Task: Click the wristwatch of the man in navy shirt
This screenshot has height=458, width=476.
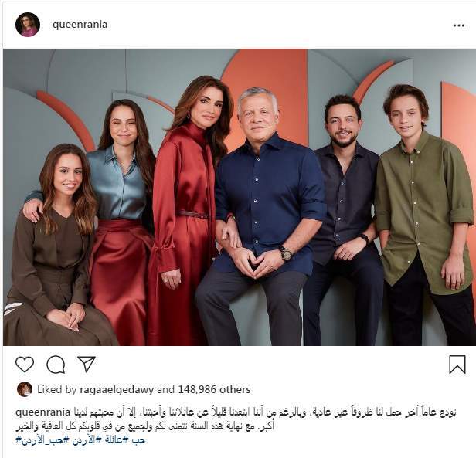Action: coord(285,253)
